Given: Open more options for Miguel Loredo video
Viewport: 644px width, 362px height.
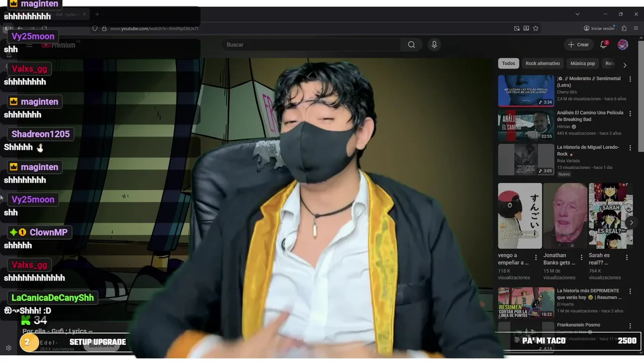Looking at the screenshot, I should 630,148.
